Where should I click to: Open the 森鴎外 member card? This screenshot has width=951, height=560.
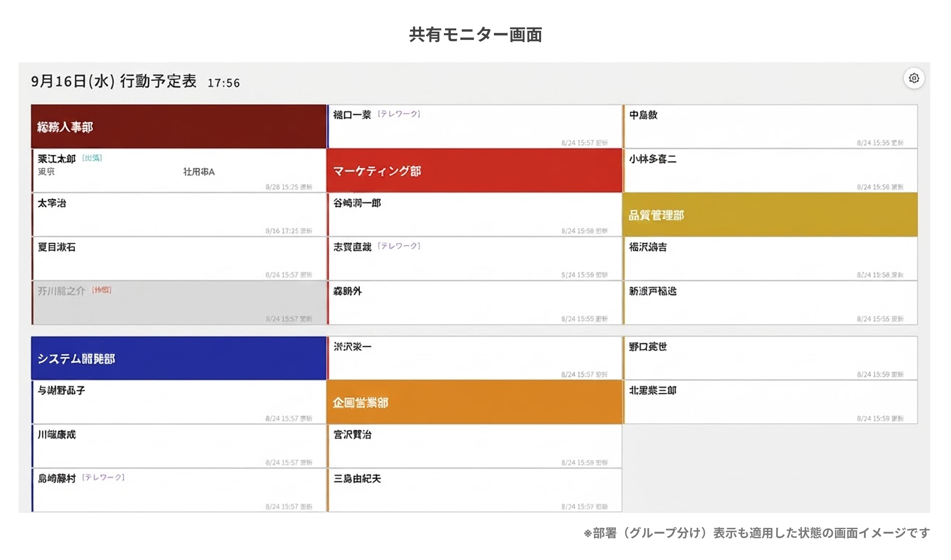tap(475, 303)
